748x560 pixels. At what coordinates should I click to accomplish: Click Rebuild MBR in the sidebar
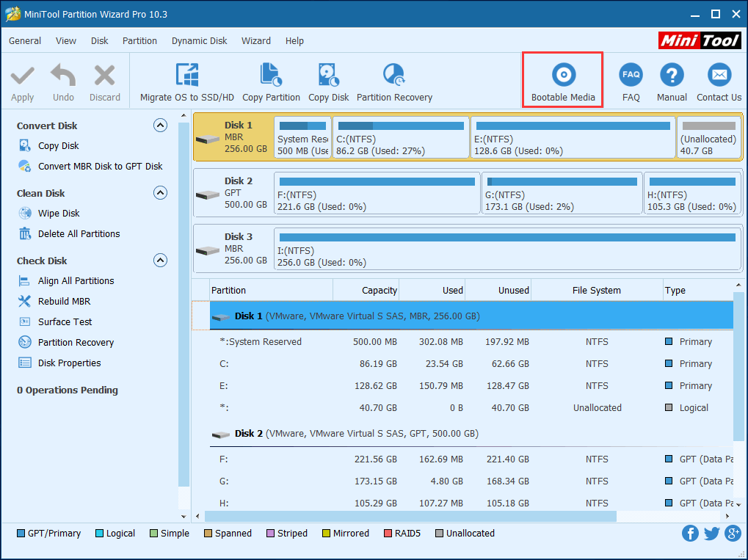click(x=64, y=302)
